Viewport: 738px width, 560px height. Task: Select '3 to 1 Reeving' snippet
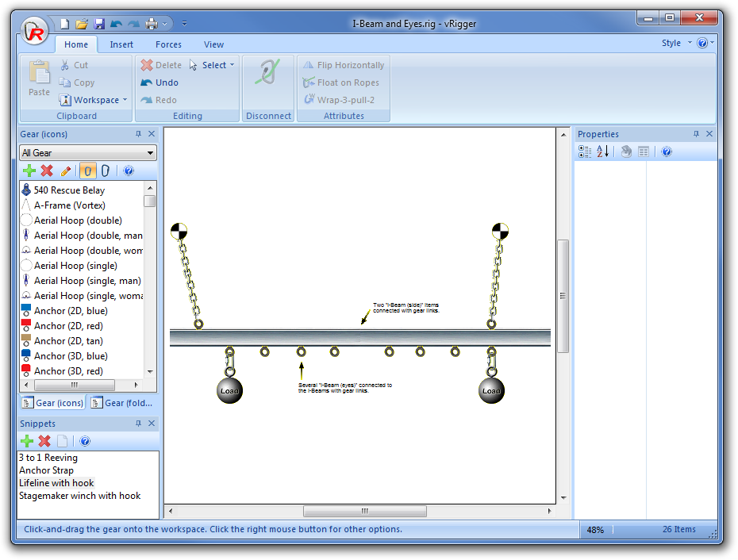[48, 458]
